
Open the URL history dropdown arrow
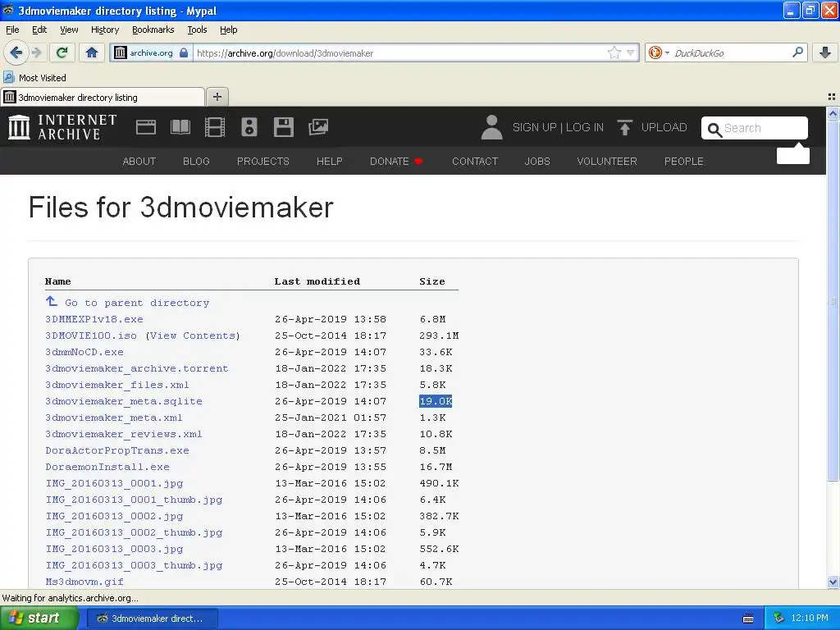click(631, 53)
